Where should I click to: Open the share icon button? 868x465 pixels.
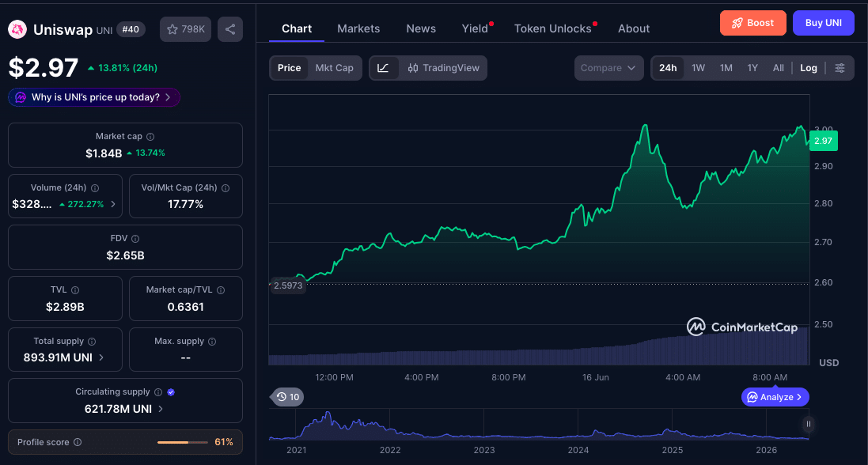tap(230, 29)
